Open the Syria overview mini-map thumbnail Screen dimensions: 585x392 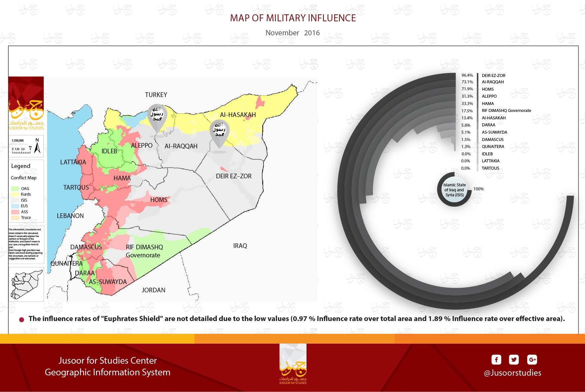[26, 284]
